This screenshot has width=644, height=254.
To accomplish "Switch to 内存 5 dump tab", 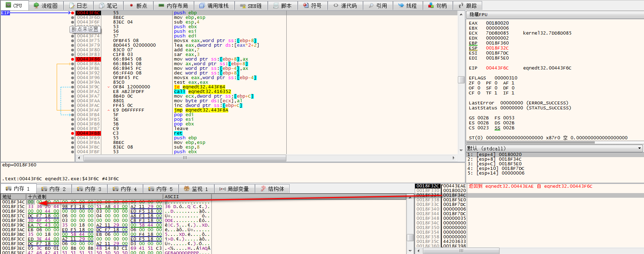I will click(161, 189).
